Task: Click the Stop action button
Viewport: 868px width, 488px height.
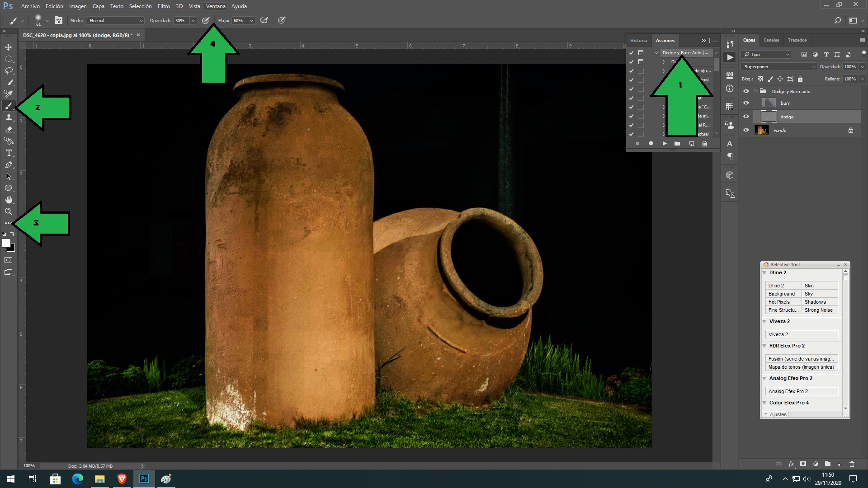Action: [637, 144]
